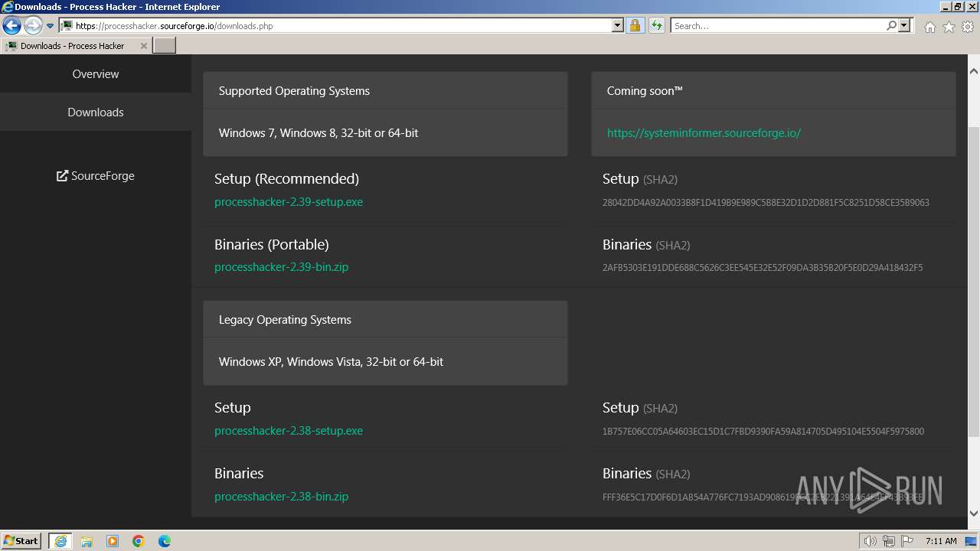Go forward with the browser Forward arrow
This screenshot has height=551, width=980.
click(x=33, y=25)
